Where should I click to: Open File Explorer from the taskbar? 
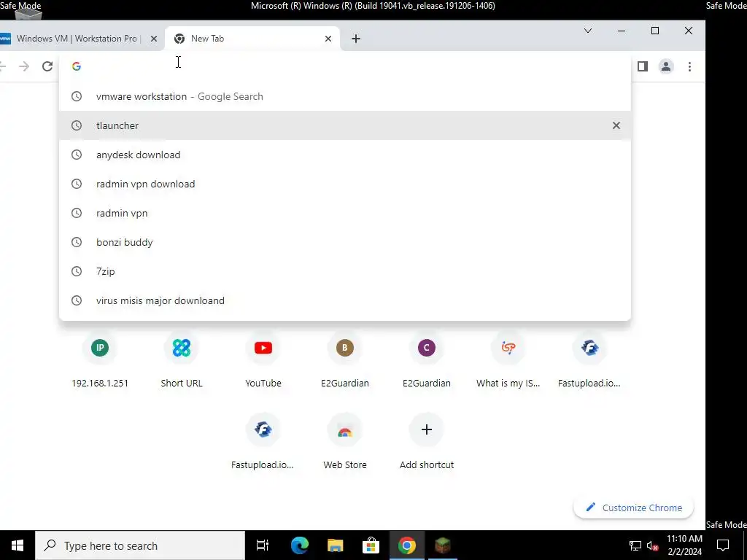point(336,545)
